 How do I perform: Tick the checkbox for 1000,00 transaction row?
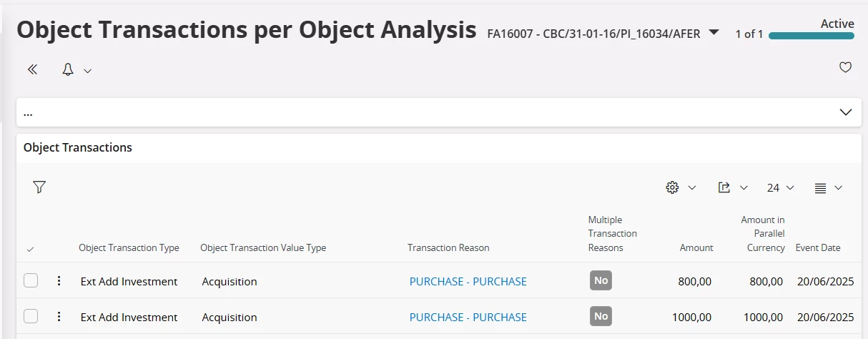click(31, 317)
